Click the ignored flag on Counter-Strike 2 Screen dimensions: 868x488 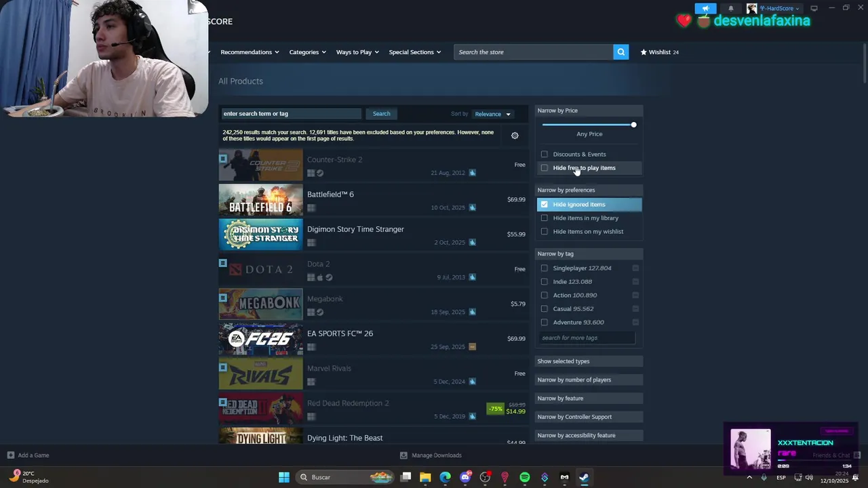coord(222,159)
